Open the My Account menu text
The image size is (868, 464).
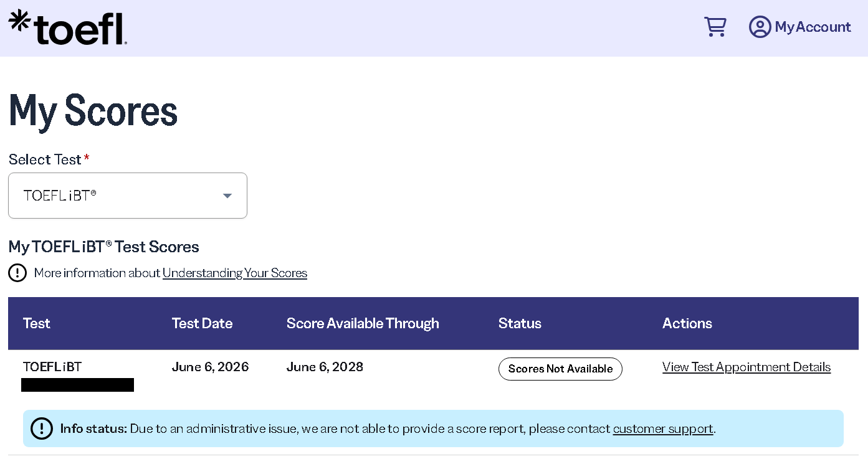click(x=813, y=27)
